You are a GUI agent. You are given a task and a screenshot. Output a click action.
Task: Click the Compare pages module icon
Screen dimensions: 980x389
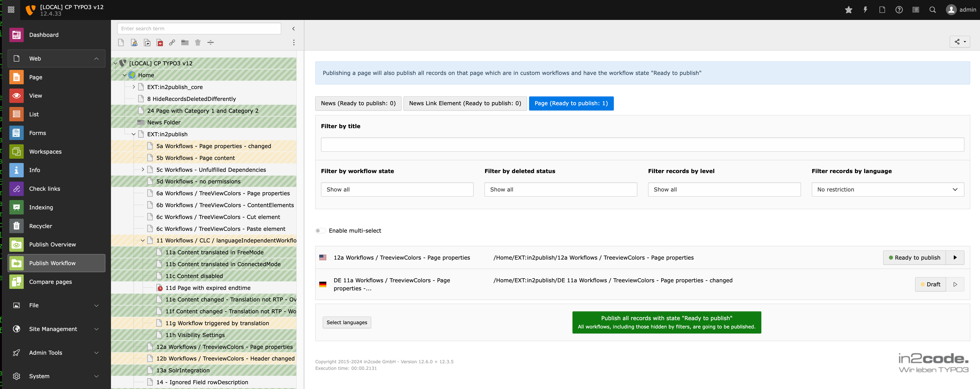[x=16, y=282]
